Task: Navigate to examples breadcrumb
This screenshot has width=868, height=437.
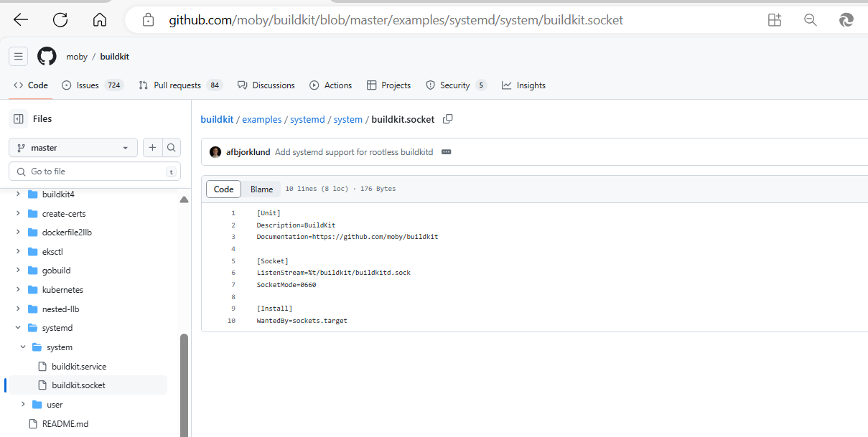Action: coord(262,120)
